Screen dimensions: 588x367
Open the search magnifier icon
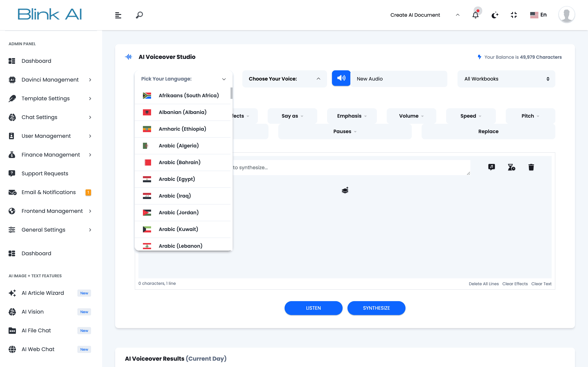pyautogui.click(x=139, y=15)
